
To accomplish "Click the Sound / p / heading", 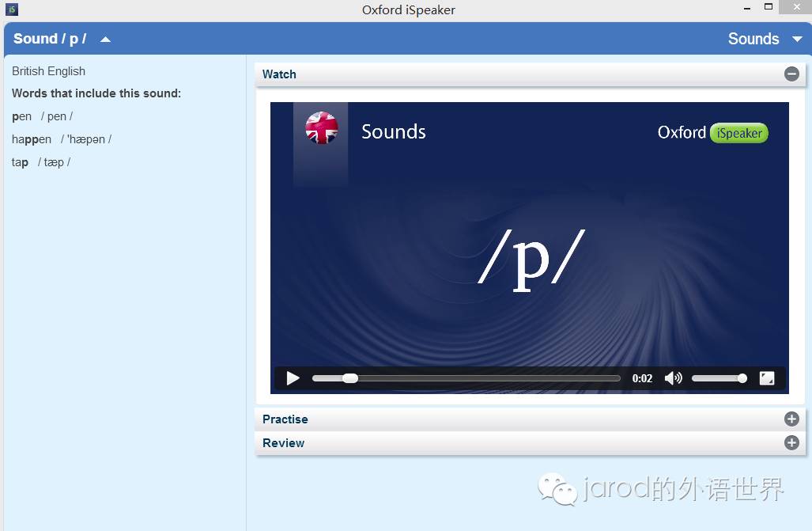I will tap(50, 39).
